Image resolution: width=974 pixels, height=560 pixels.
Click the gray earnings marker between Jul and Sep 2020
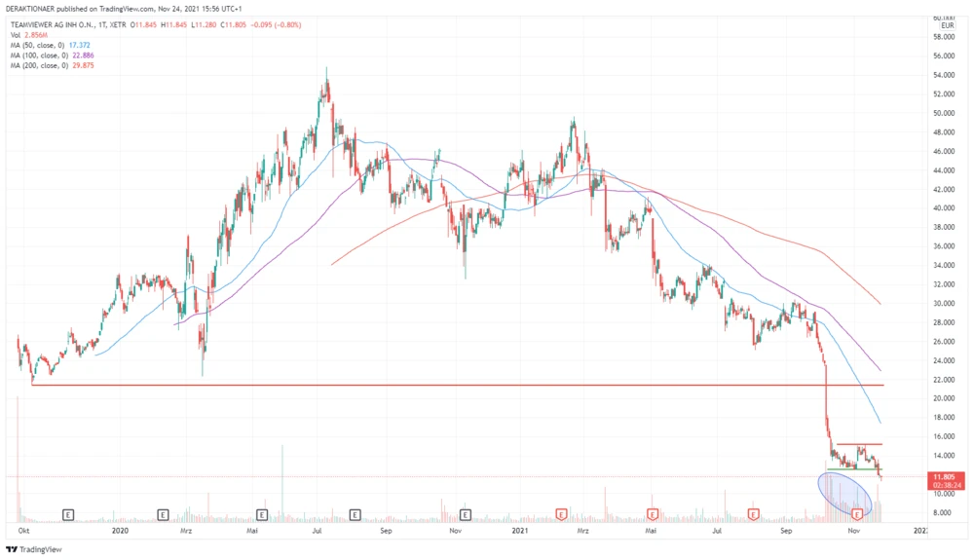355,512
